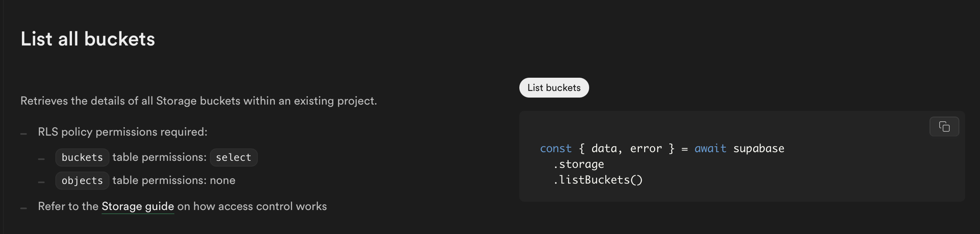Click the RLS policy permissions required bullet

coord(123,132)
